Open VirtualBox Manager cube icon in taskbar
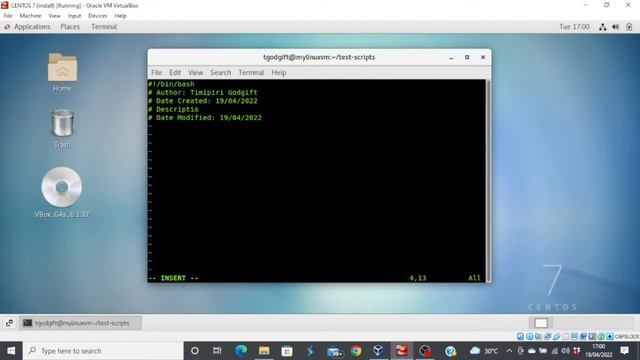The height and width of the screenshot is (360, 640). pos(378,351)
